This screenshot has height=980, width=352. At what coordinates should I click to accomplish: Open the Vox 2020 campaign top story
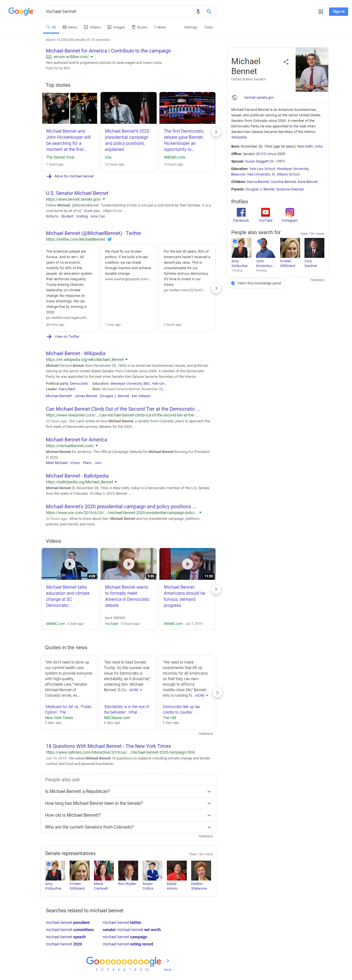coord(127,140)
